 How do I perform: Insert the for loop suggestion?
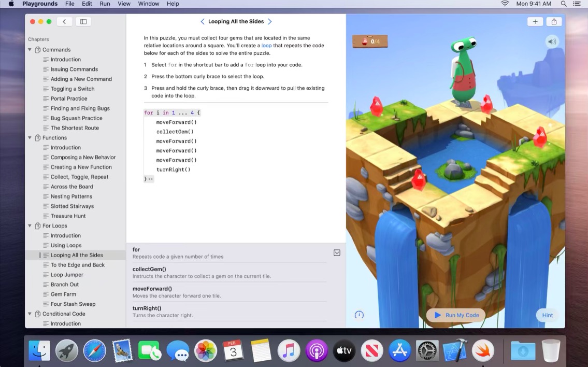click(x=229, y=252)
